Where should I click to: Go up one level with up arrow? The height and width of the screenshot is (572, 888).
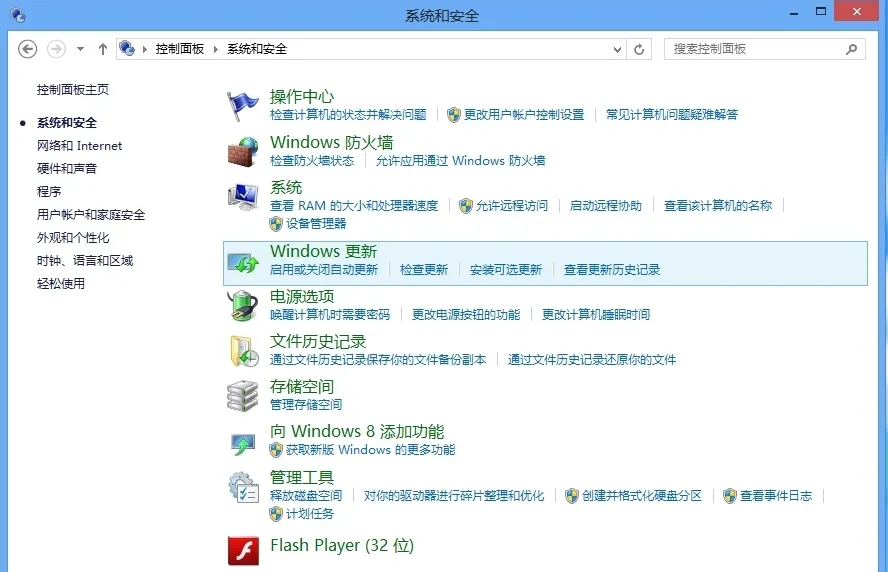pyautogui.click(x=103, y=49)
